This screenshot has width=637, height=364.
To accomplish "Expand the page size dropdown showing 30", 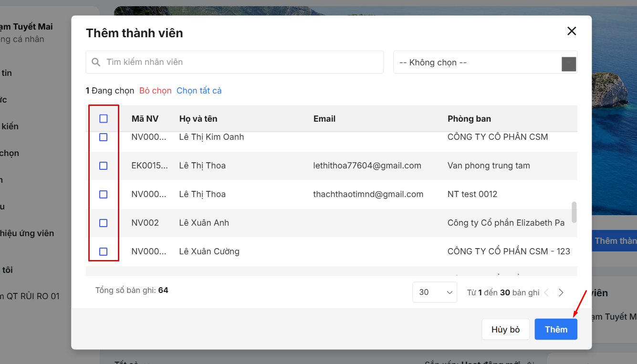I will click(x=435, y=292).
